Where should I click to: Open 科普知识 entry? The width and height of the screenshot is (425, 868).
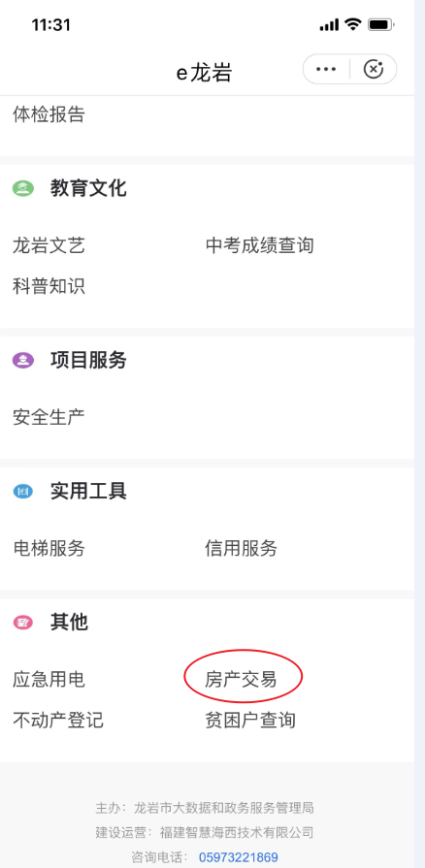pyautogui.click(x=49, y=287)
